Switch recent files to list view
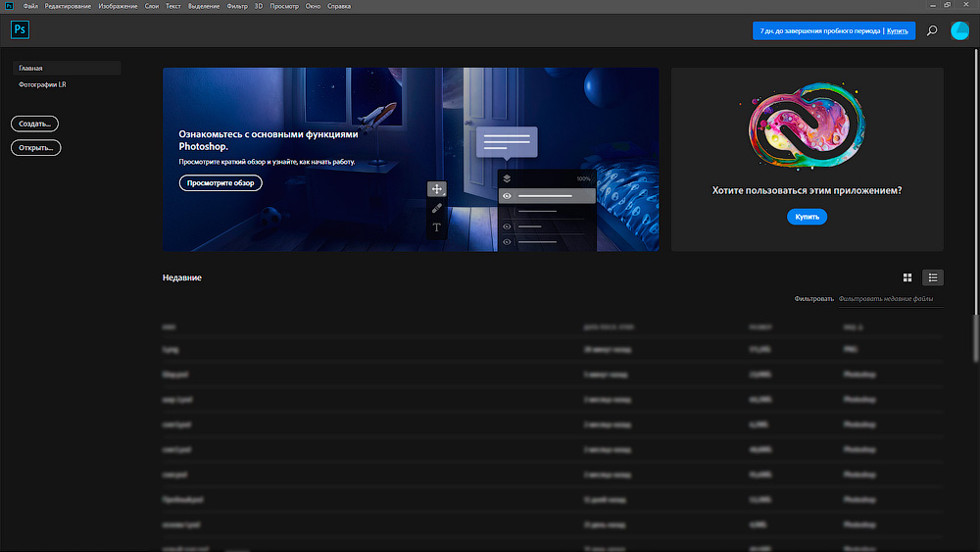The height and width of the screenshot is (552, 980). [933, 277]
